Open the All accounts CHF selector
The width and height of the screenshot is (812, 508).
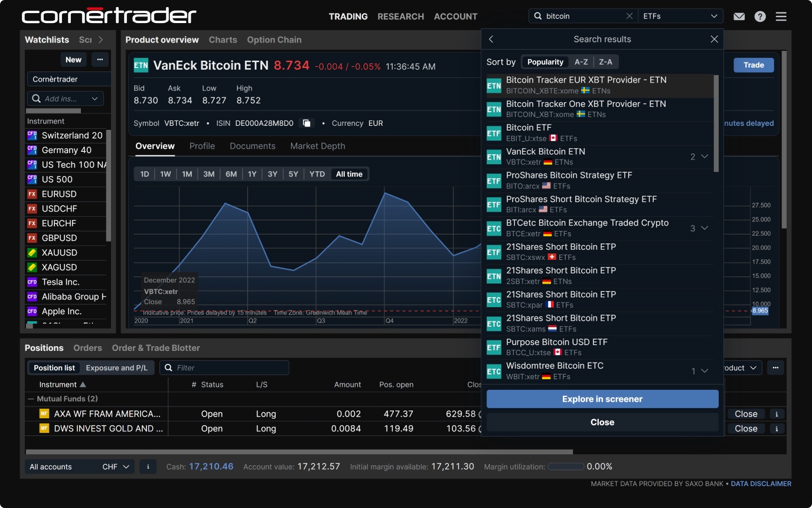80,467
